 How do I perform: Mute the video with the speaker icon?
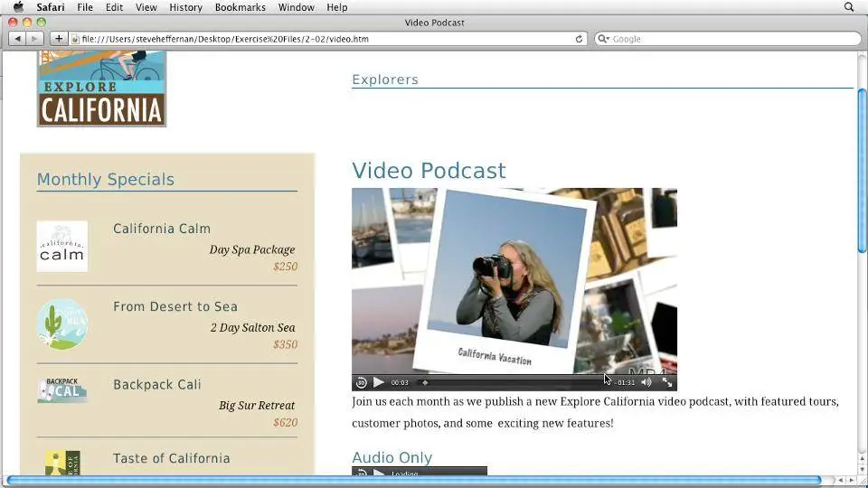[646, 382]
